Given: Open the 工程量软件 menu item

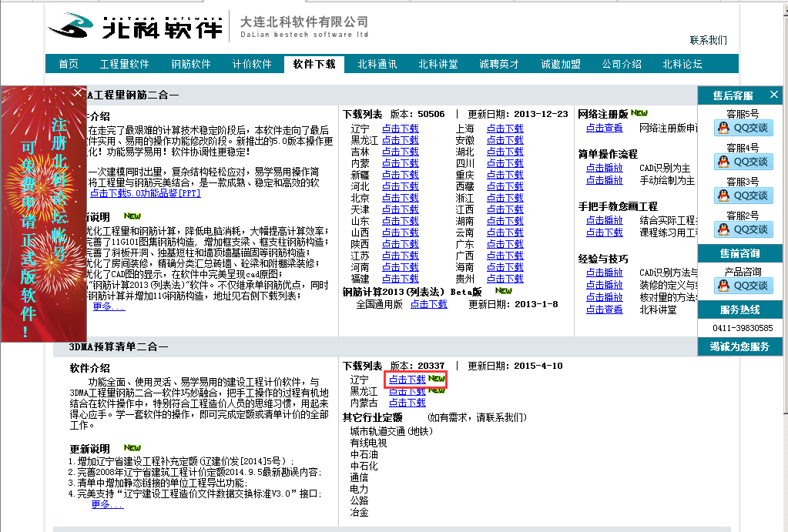Looking at the screenshot, I should 125,64.
